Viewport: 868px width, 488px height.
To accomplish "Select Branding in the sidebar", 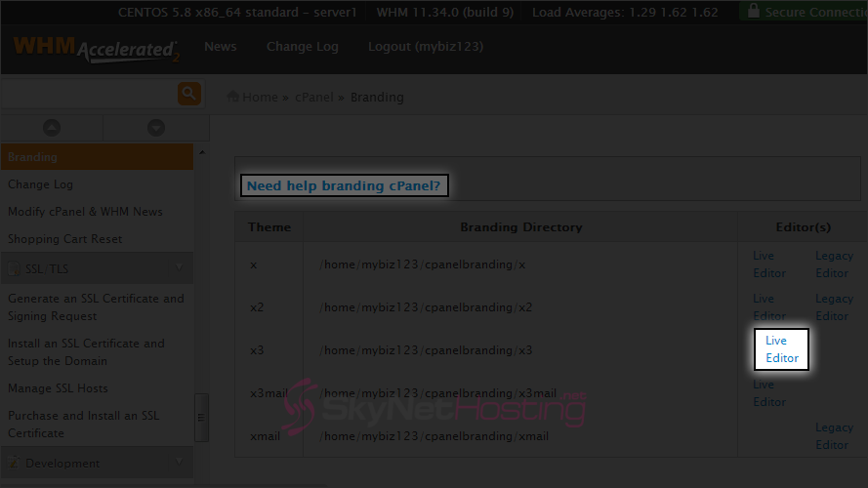I will coord(97,156).
